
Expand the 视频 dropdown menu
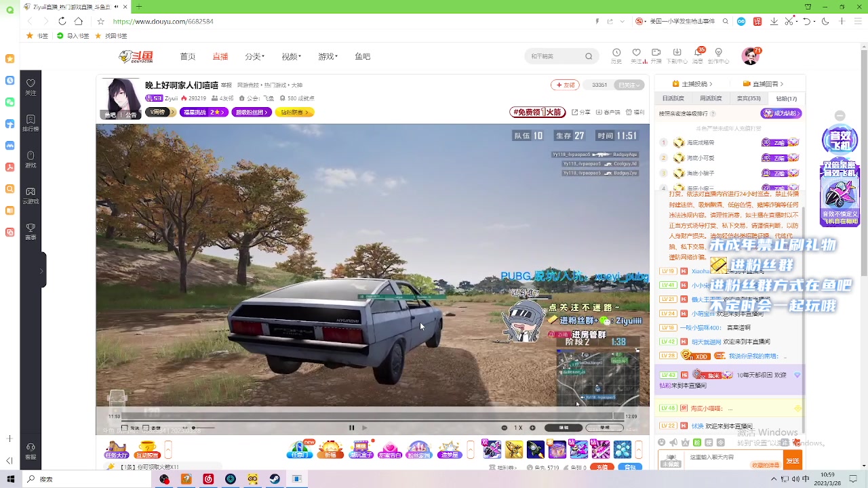(x=292, y=56)
